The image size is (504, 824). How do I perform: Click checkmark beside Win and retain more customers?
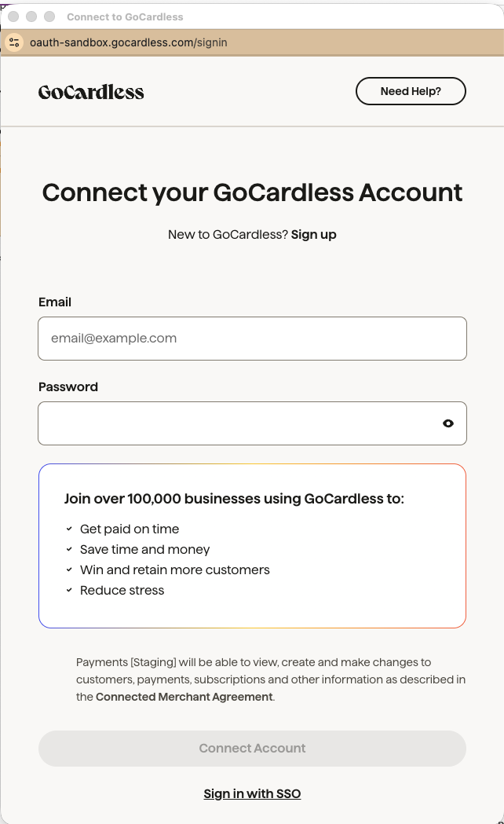(69, 570)
